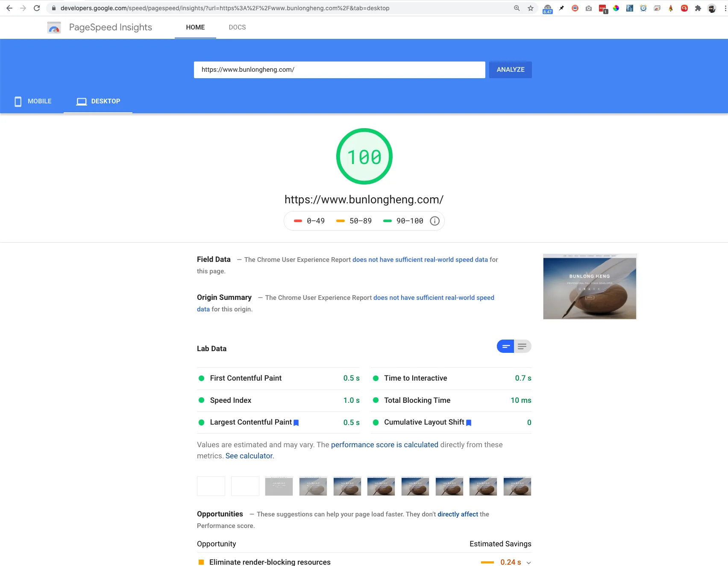Switch to the DOCS tab

[x=237, y=27]
